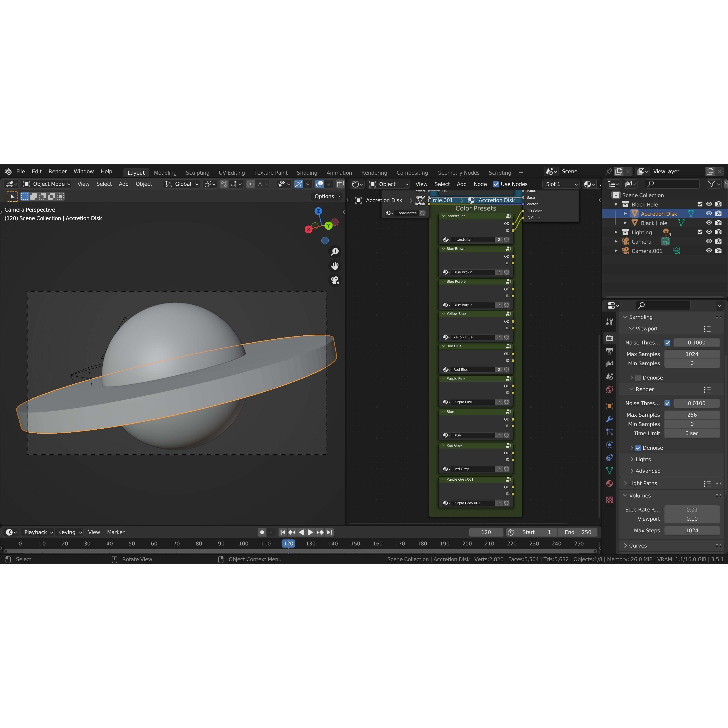Open the Scene properties tab icon
Screen dimensions: 728x728
pos(609,377)
